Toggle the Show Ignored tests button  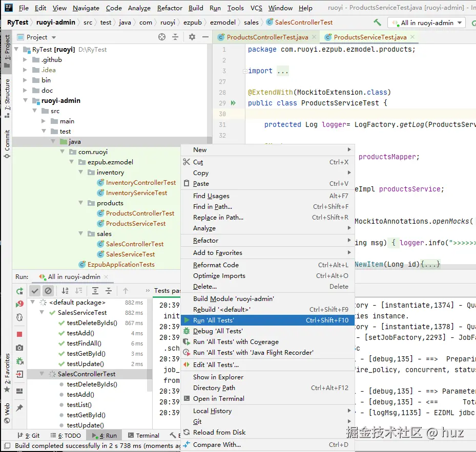click(x=48, y=291)
